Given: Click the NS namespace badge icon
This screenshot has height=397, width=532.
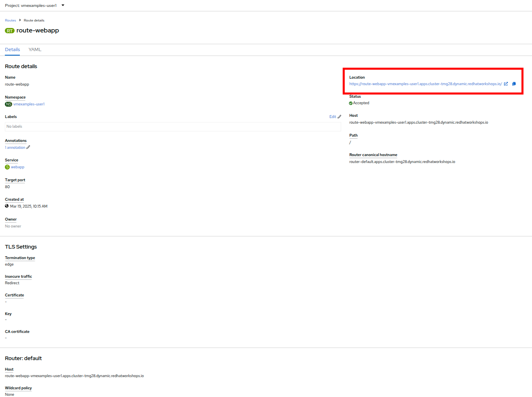Looking at the screenshot, I should point(9,104).
